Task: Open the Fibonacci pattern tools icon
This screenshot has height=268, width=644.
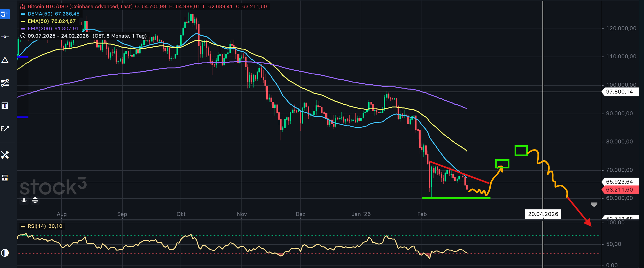Action: coord(5,83)
